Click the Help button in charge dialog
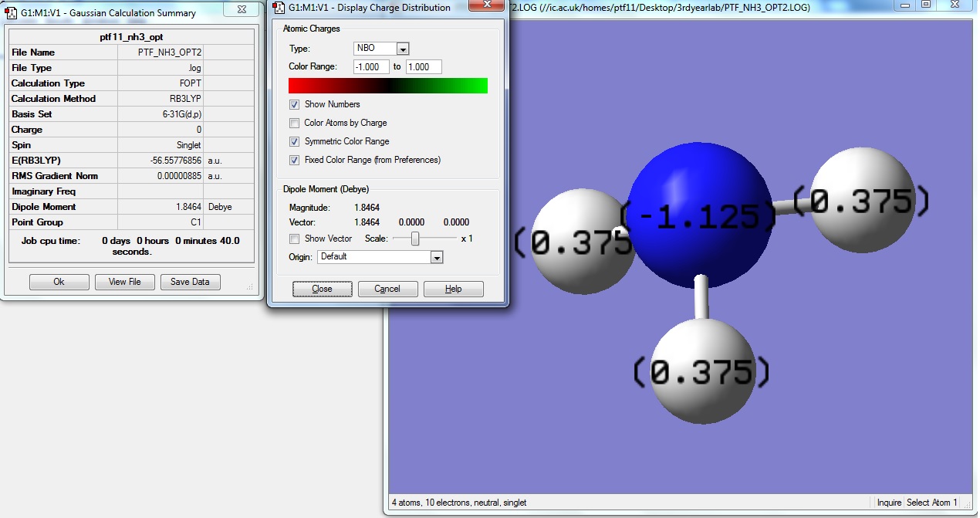Image resolution: width=980 pixels, height=518 pixels. (x=453, y=289)
